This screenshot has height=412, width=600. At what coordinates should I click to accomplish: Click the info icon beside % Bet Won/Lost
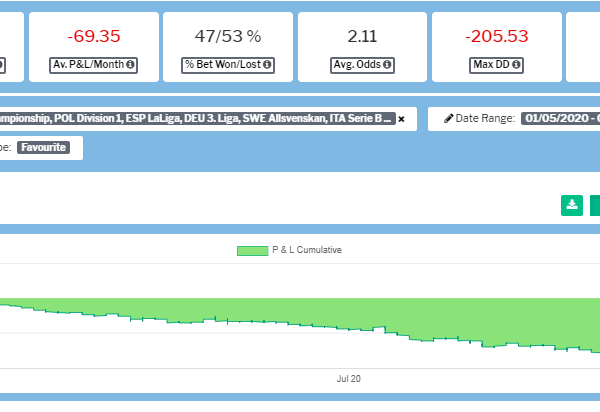(267, 65)
